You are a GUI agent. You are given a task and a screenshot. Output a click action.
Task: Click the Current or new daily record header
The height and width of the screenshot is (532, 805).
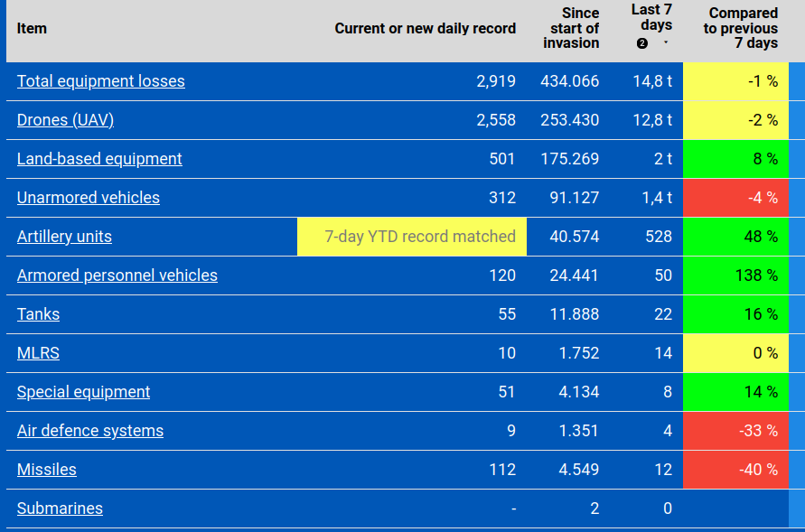[426, 28]
